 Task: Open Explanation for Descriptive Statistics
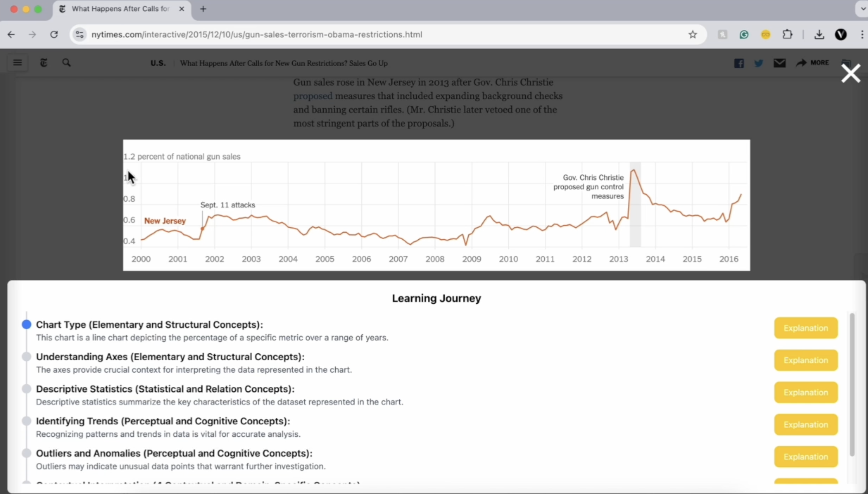tap(805, 392)
